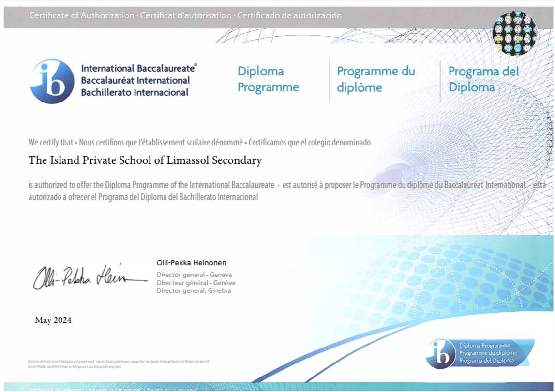Click 'Certificamos que el colegio denominado'
555x392 pixels.
coord(310,143)
